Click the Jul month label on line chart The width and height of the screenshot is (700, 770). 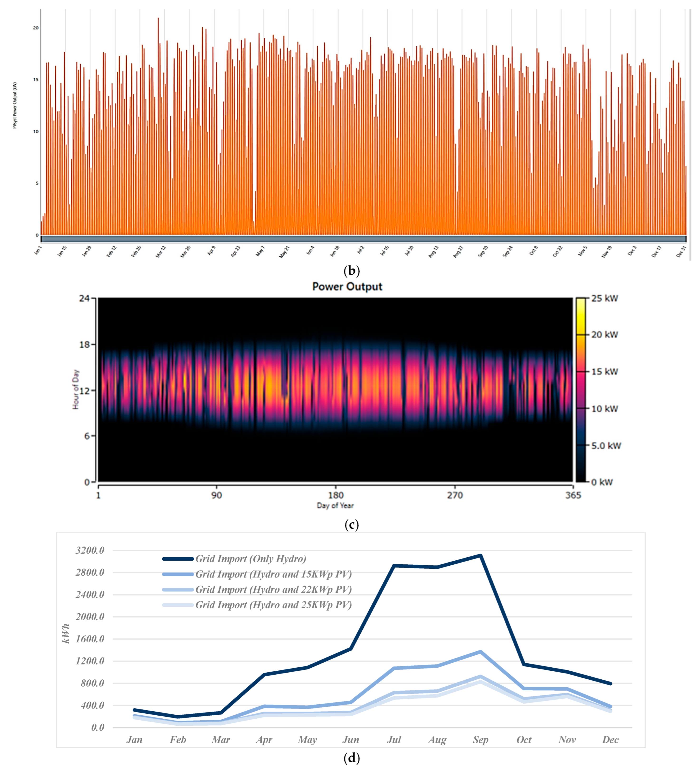coord(394,739)
